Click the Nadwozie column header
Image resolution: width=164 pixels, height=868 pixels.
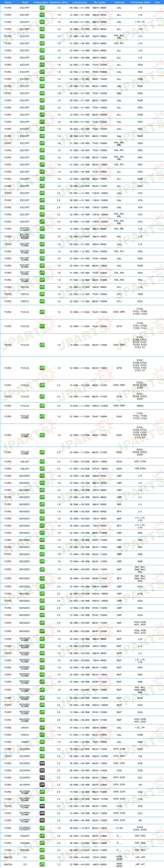pyautogui.click(x=119, y=2)
